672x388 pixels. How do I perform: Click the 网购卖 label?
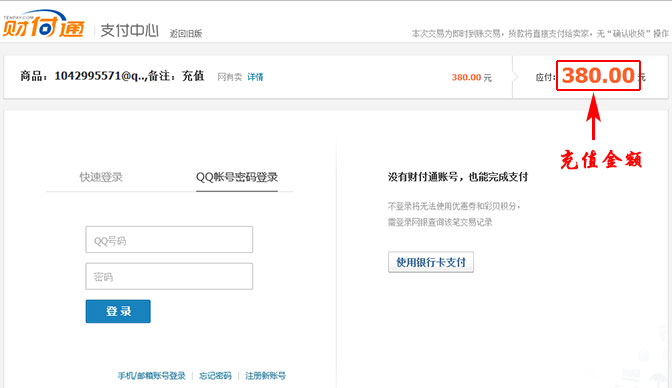click(x=230, y=77)
